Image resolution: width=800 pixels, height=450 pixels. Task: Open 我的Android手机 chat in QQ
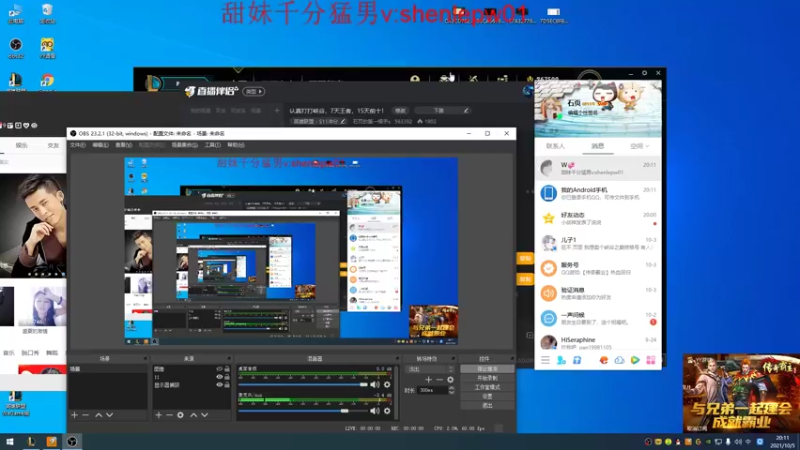(x=598, y=193)
